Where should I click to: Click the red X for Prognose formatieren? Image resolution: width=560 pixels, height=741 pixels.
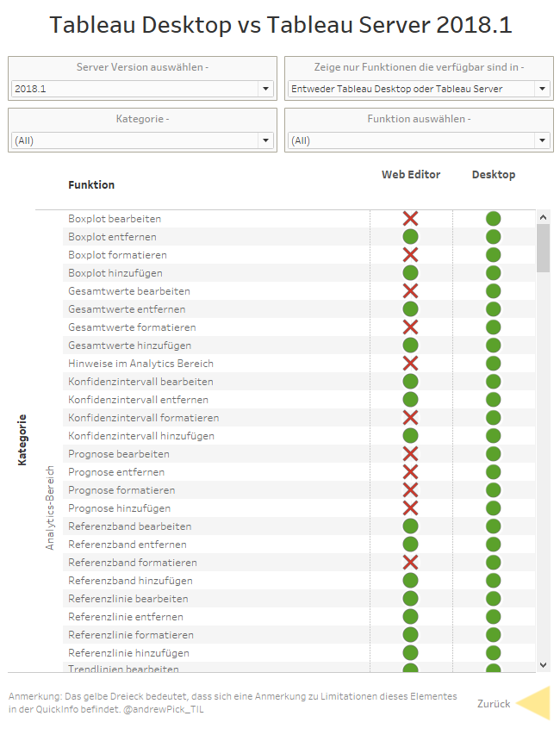[x=410, y=490]
